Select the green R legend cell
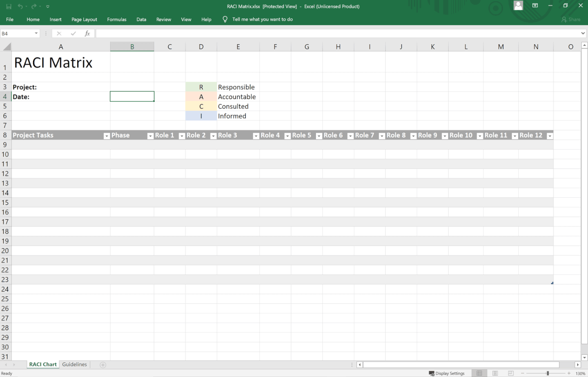Screen dimensions: 588x377 click(201, 87)
